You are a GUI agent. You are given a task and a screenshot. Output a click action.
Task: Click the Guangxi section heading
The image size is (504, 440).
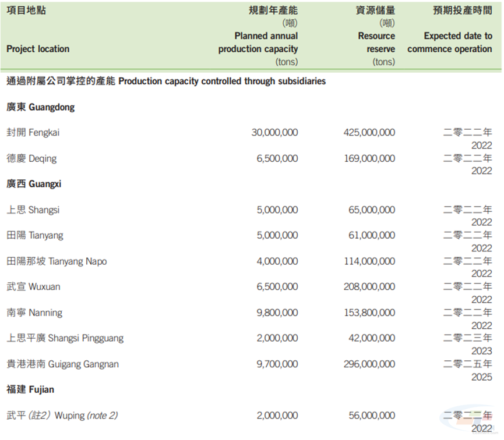35,183
